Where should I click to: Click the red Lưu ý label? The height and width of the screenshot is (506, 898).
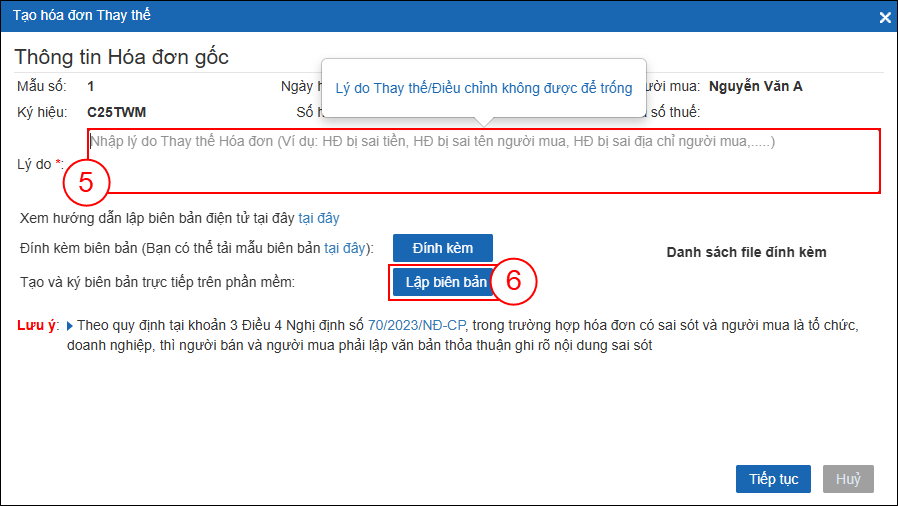[x=38, y=325]
